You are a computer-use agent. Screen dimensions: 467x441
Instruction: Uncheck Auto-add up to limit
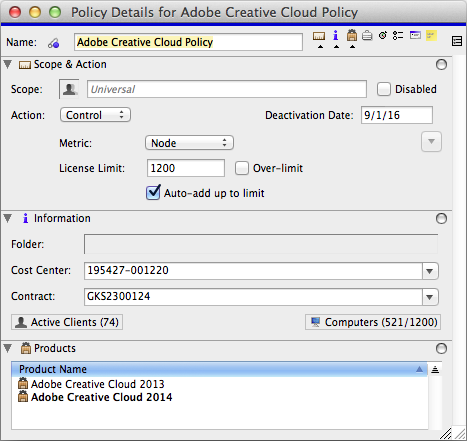tap(153, 193)
